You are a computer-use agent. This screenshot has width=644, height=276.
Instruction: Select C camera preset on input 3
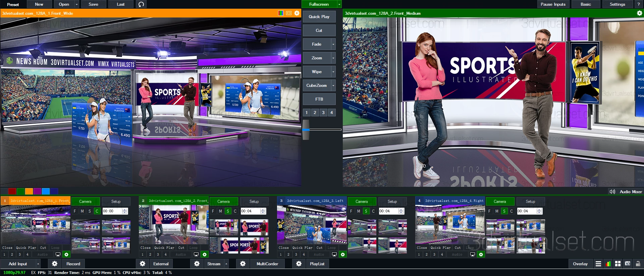(373, 211)
